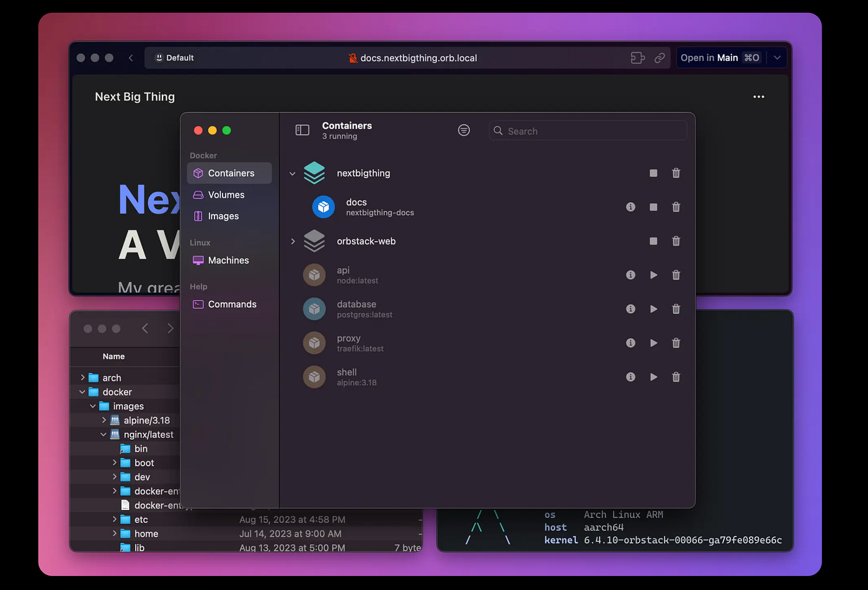This screenshot has width=868, height=590.
Task: Show info for the proxy container
Action: pyautogui.click(x=631, y=343)
